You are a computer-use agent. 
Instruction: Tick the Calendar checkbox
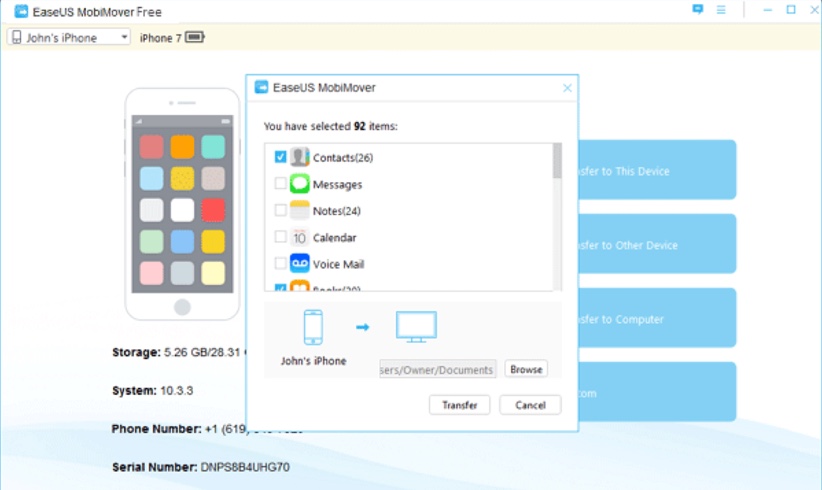tap(280, 238)
